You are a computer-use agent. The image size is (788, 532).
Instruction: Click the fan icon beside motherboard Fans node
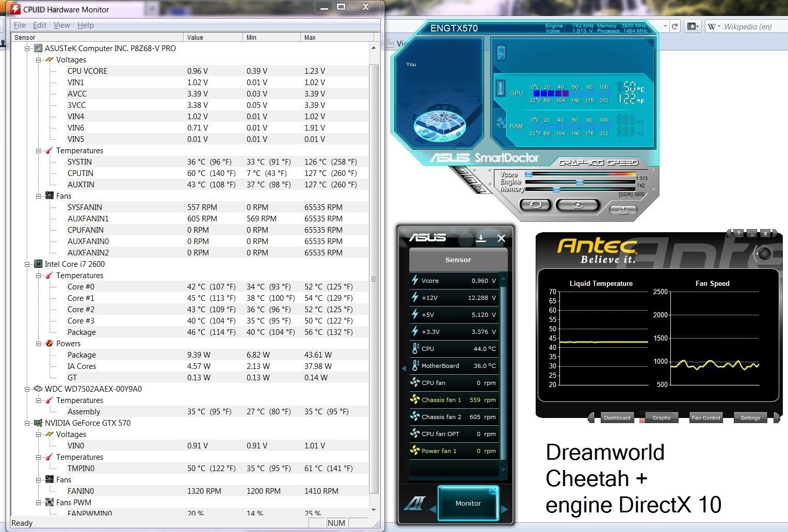49,196
